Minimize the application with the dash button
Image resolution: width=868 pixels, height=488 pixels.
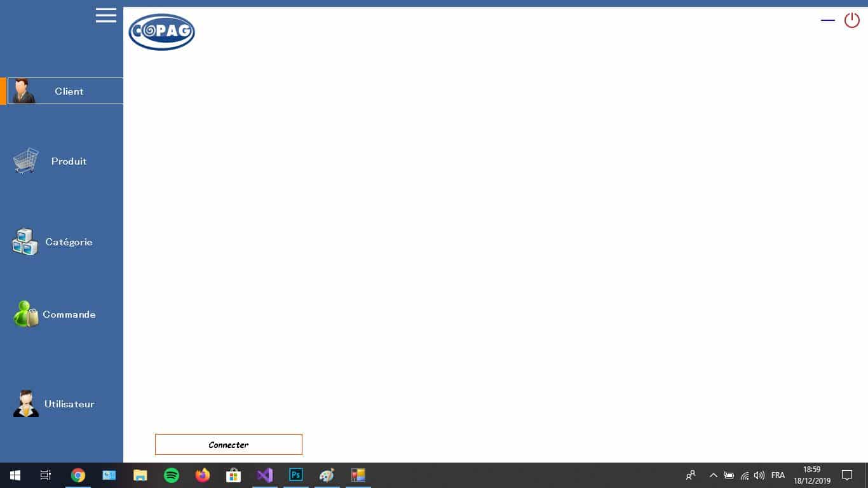(827, 20)
